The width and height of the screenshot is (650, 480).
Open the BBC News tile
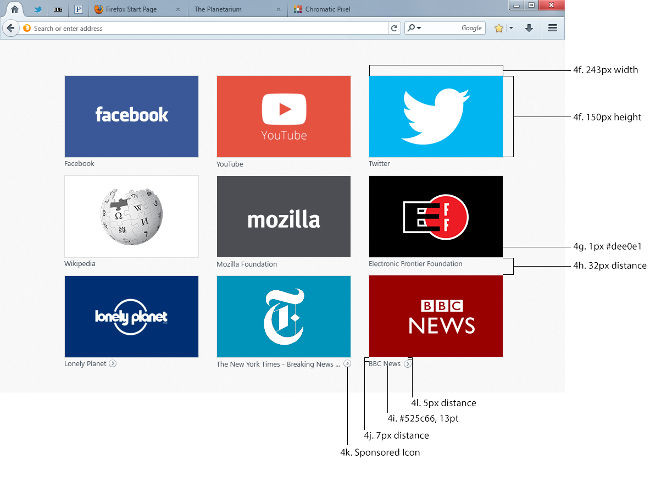(436, 316)
